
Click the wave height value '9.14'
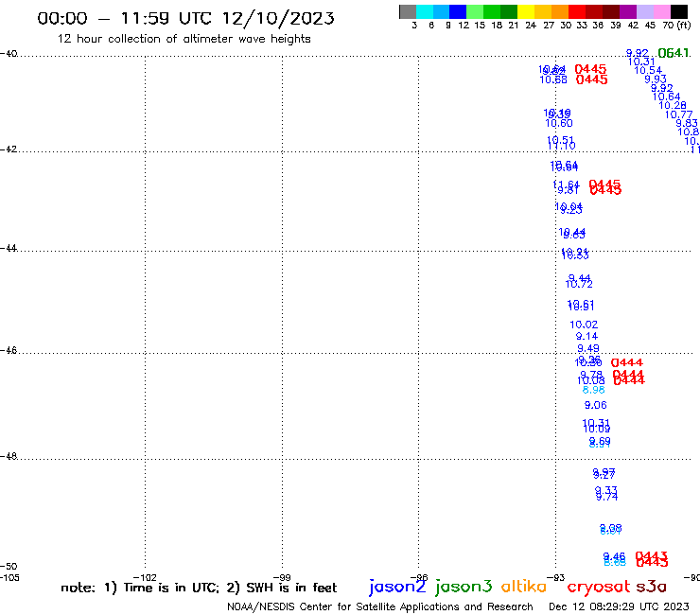coord(586,336)
